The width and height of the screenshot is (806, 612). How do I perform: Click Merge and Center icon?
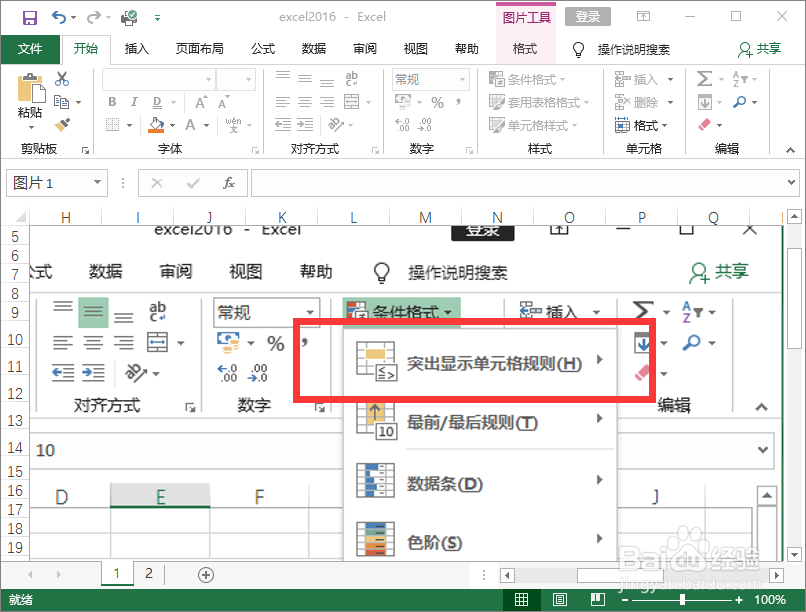point(352,102)
